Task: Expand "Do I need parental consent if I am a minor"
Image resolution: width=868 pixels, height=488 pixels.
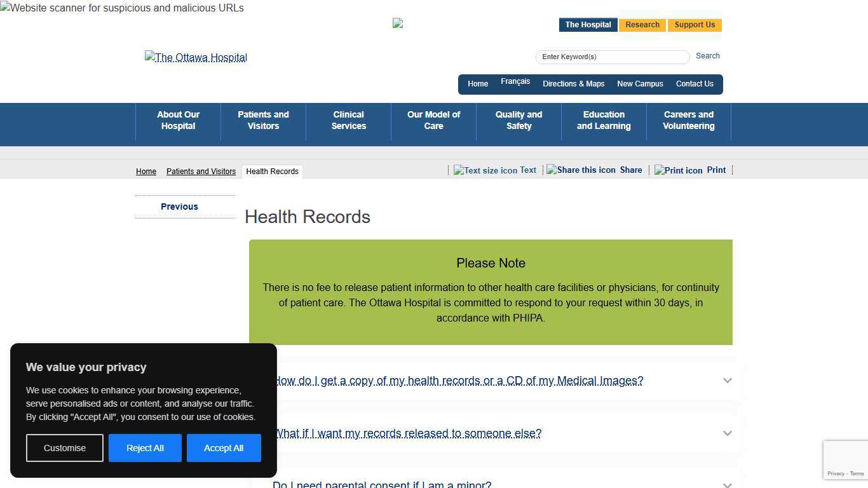Action: (382, 483)
